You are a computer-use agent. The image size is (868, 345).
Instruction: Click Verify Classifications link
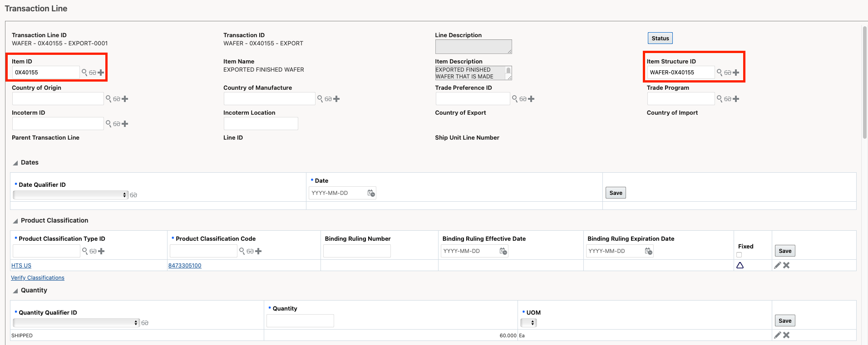[x=38, y=278]
